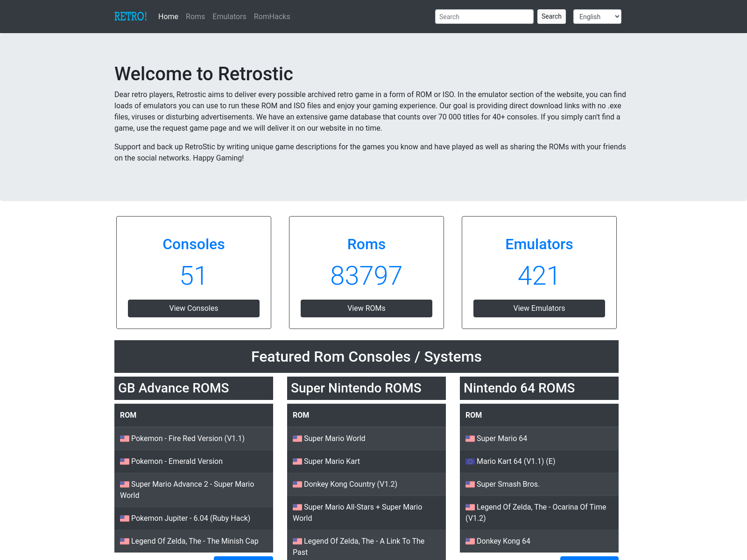Click flag icon beside Donkey Kong Country
This screenshot has height=560, width=747.
297,484
